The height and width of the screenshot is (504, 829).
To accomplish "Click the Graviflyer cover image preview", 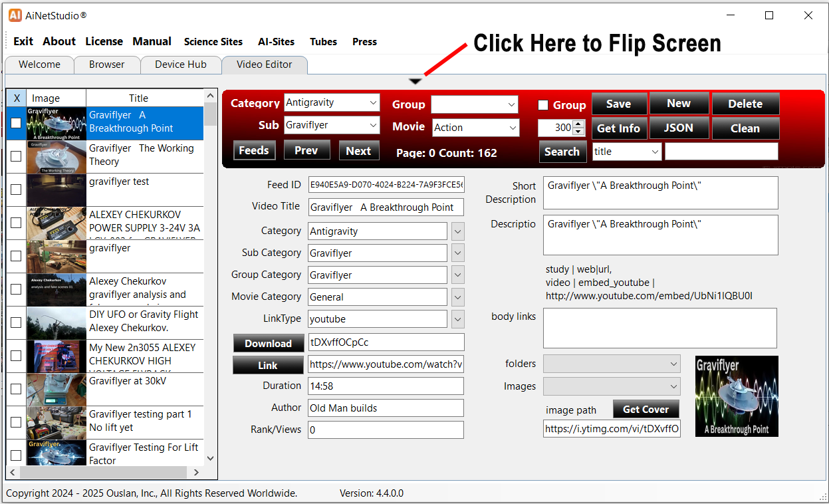I will coord(737,396).
